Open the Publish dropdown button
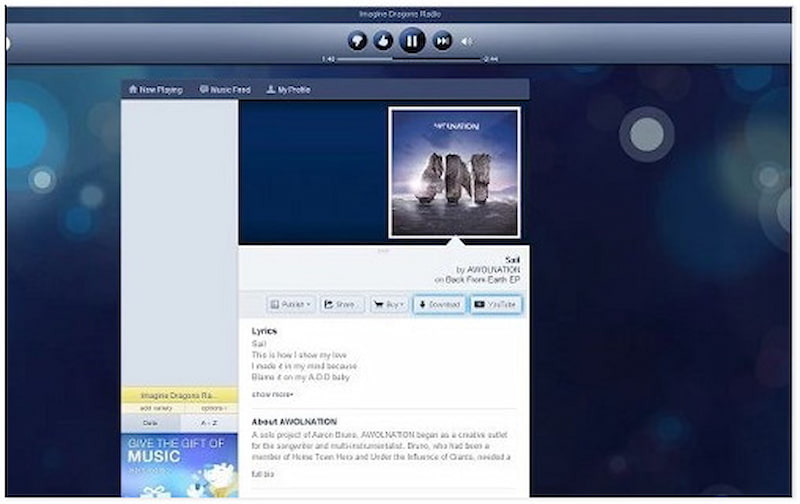This screenshot has height=504, width=800. tap(291, 305)
